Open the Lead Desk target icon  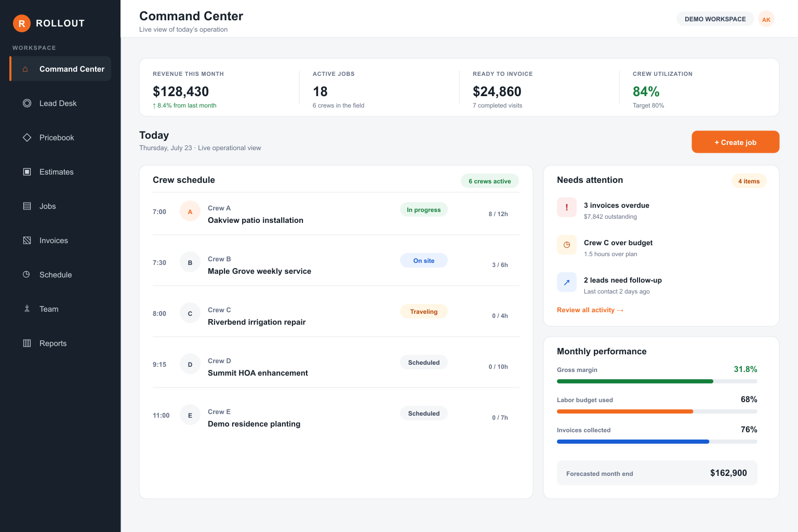pyautogui.click(x=27, y=103)
